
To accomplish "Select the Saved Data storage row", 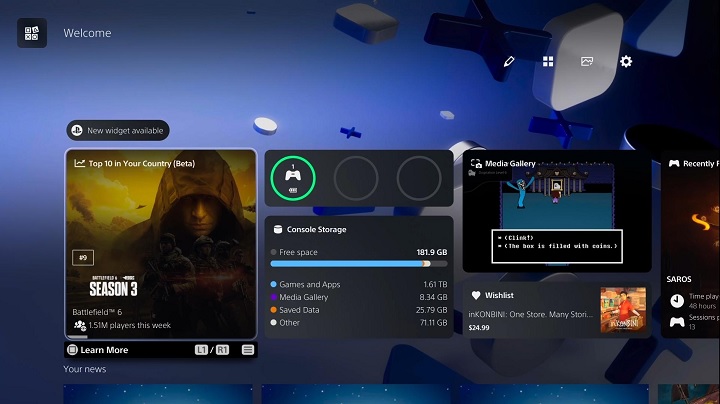I will (359, 310).
